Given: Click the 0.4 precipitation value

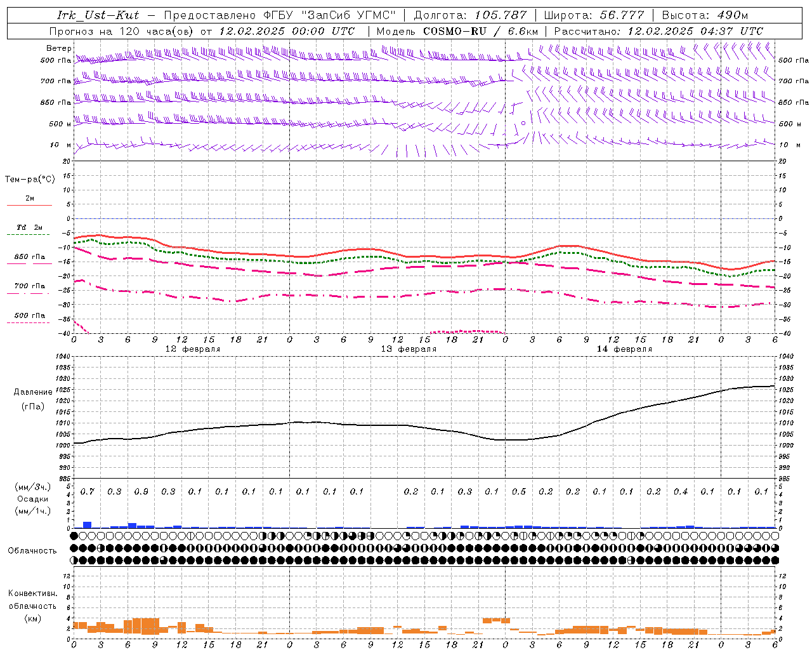Looking at the screenshot, I should click(x=680, y=491).
